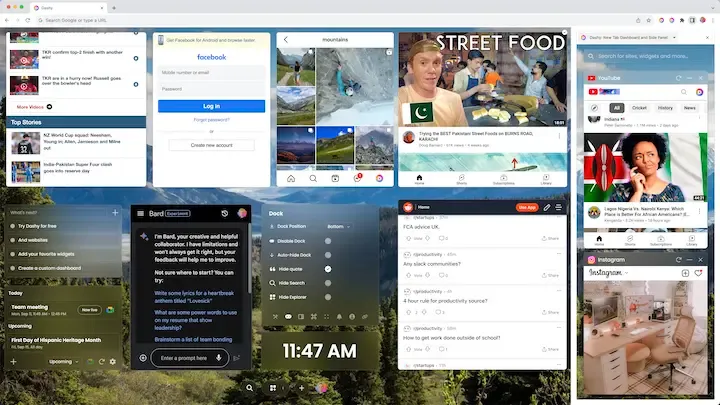Open the side panel title dropdown arrow
The width and height of the screenshot is (720, 405).
click(x=674, y=37)
